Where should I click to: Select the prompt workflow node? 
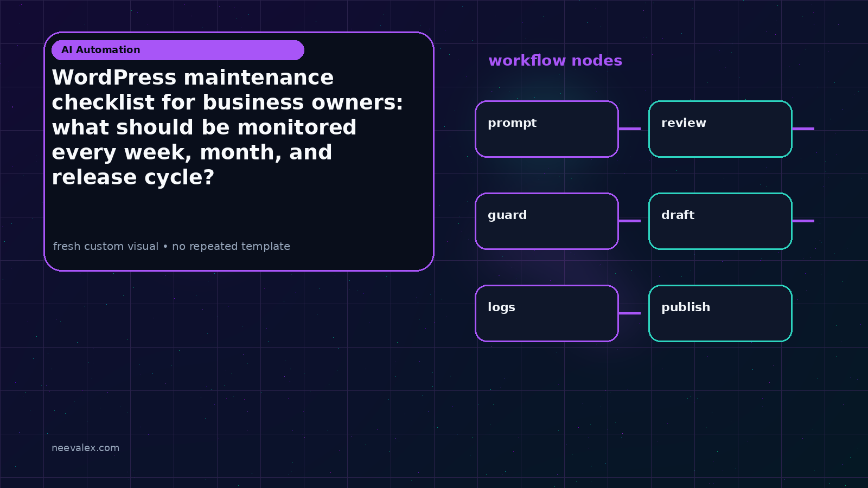[x=547, y=129]
